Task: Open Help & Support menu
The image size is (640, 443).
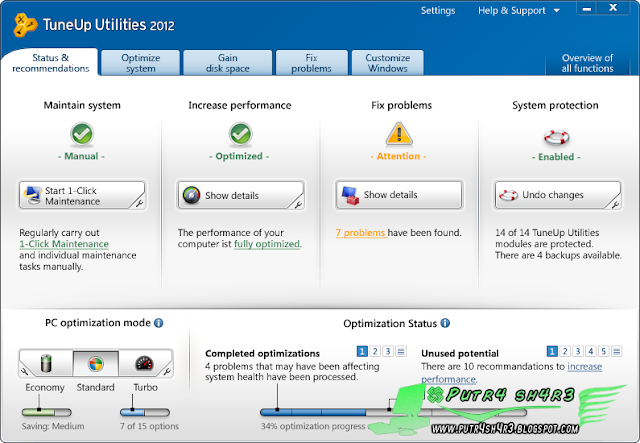Action: pos(511,10)
